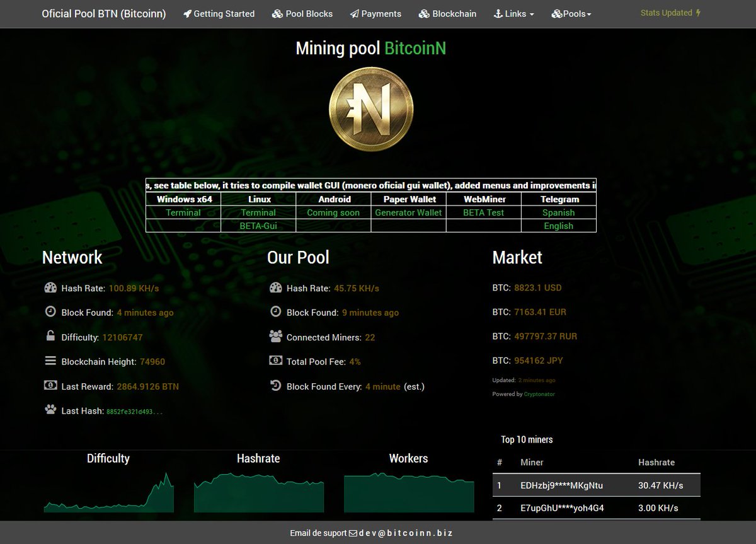Navigate to the Blockchain page
This screenshot has width=756, height=544.
(448, 14)
